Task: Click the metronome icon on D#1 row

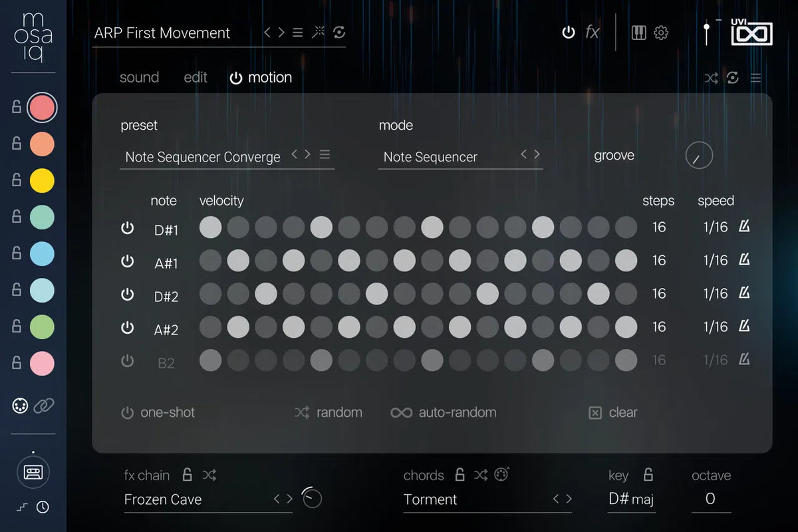Action: pyautogui.click(x=745, y=227)
